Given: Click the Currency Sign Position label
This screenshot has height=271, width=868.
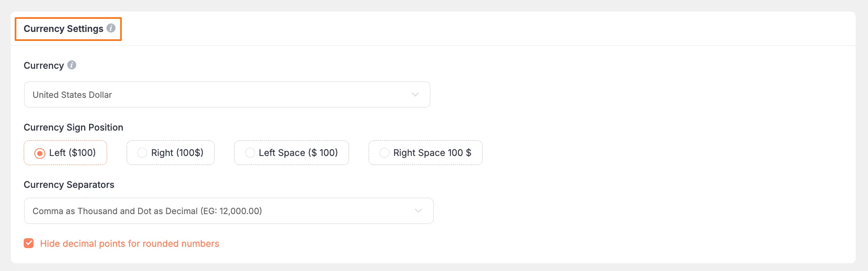Looking at the screenshot, I should tap(74, 127).
